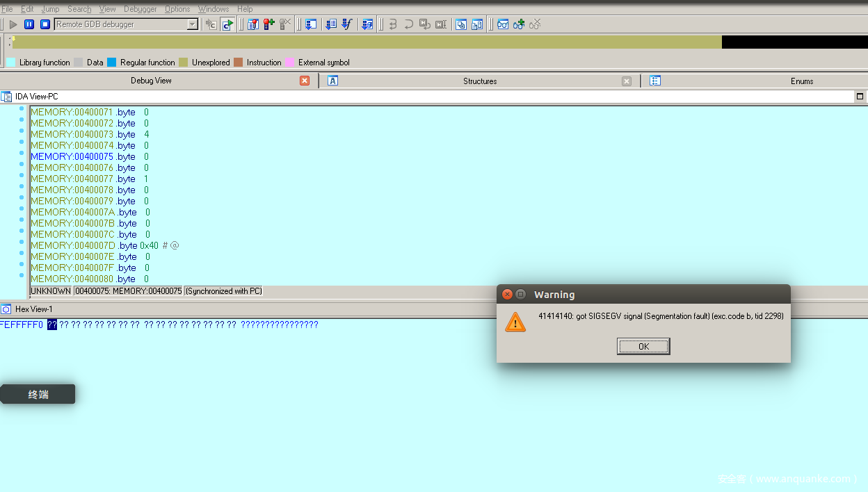Viewport: 868px width, 492px height.
Task: Click the run-to-cursor toolbar icon
Action: [x=440, y=24]
